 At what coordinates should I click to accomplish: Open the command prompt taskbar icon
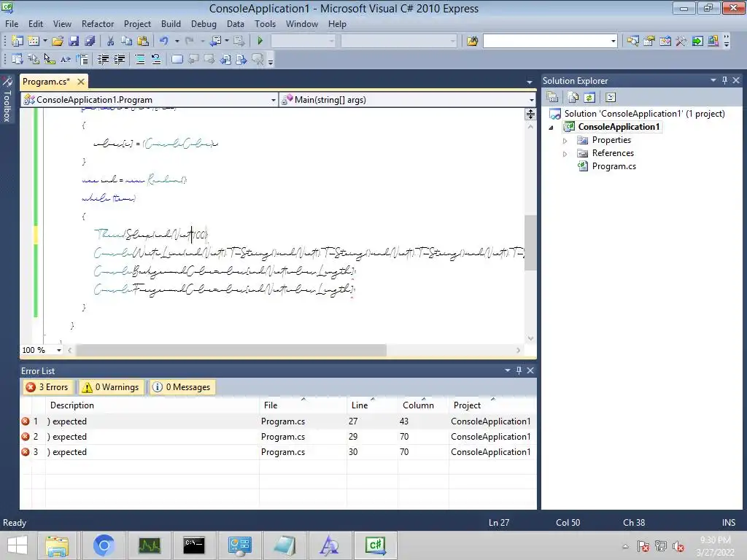coord(194,545)
